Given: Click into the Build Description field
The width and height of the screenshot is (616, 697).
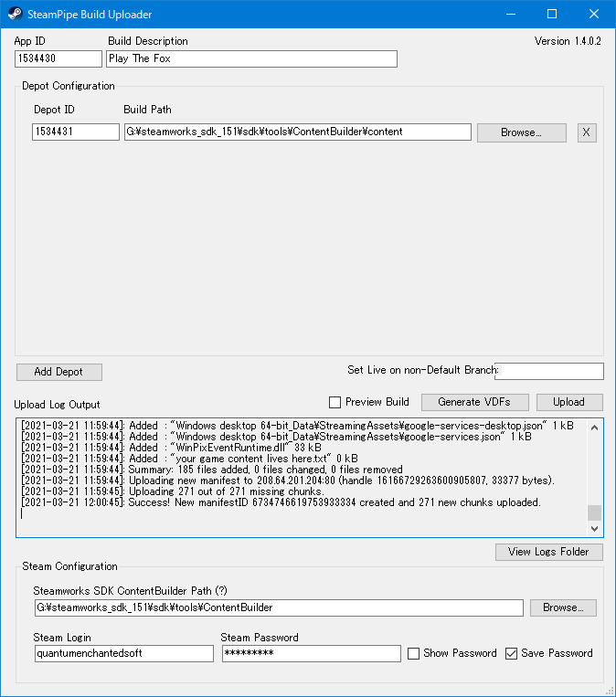Looking at the screenshot, I should click(x=251, y=58).
